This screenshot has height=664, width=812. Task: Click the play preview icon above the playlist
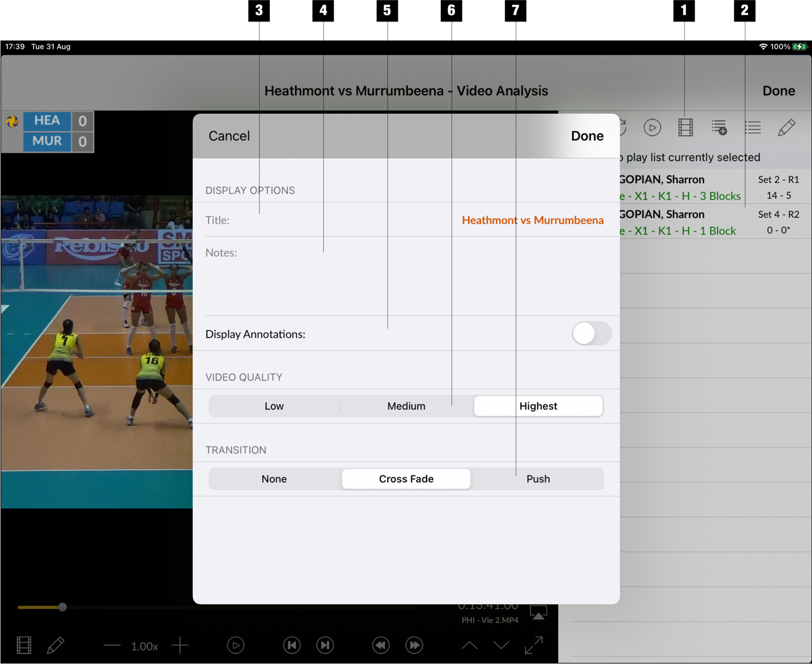click(x=652, y=127)
